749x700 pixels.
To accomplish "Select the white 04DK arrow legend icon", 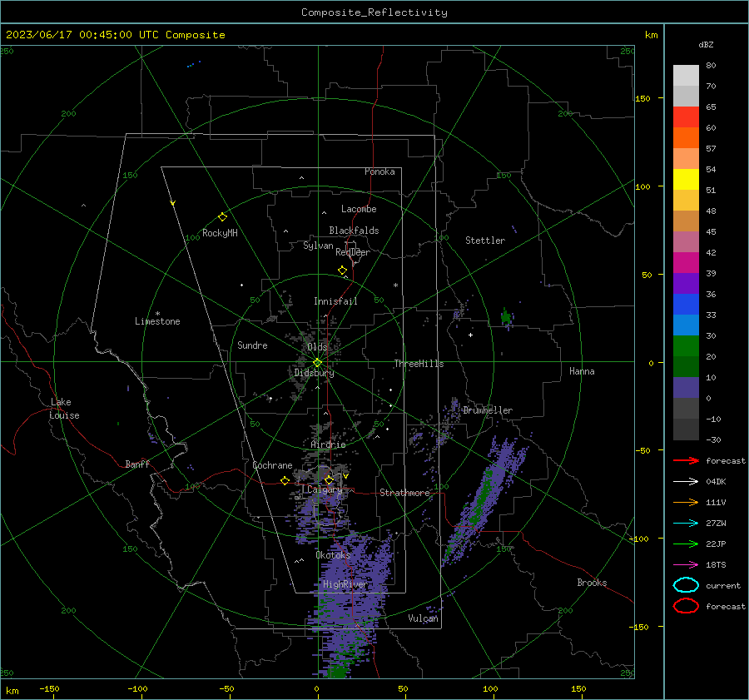I will coord(686,481).
